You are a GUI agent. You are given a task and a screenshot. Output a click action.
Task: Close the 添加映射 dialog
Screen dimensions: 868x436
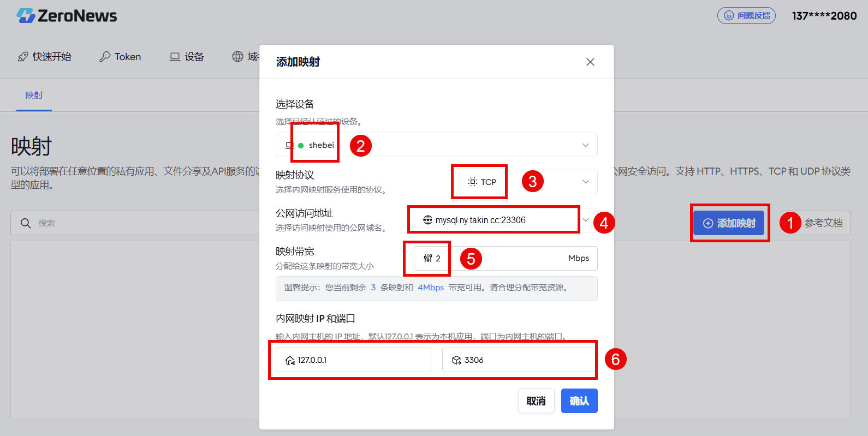point(590,62)
